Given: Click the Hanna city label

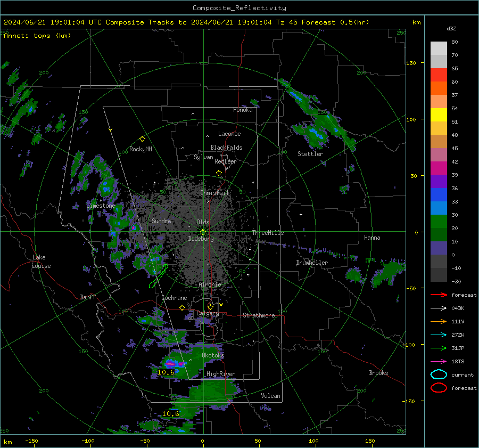Looking at the screenshot, I should pyautogui.click(x=372, y=238).
